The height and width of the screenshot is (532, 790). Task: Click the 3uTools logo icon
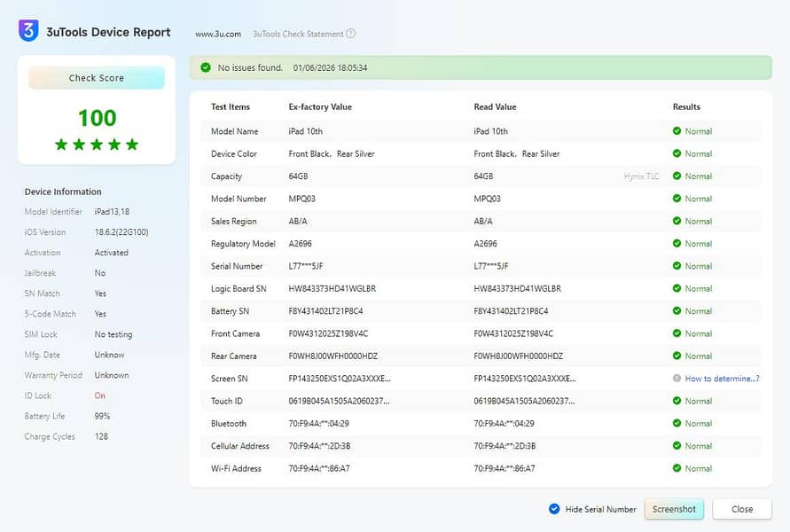28,31
